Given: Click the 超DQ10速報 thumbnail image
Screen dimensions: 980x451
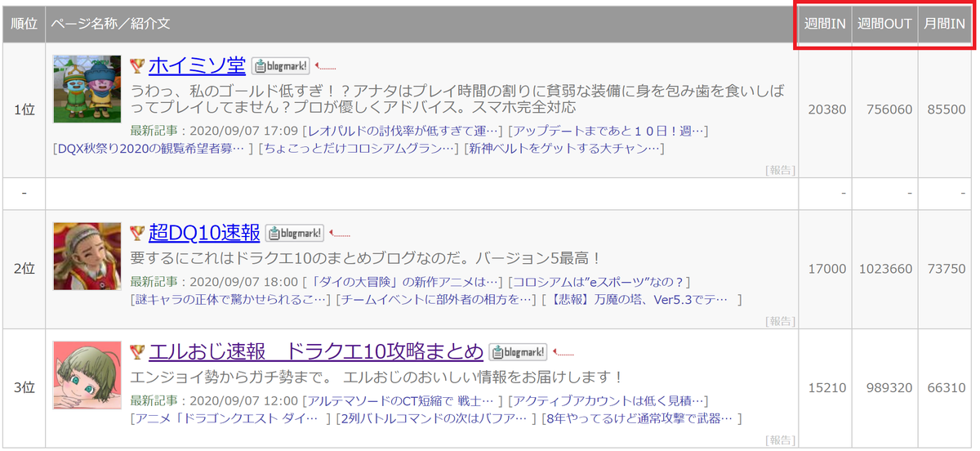Looking at the screenshot, I should [87, 257].
